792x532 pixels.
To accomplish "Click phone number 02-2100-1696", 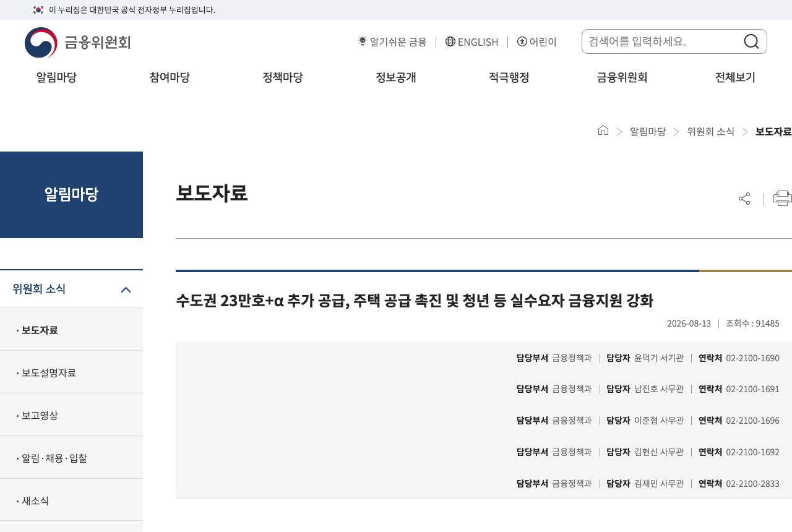I will point(752,421).
